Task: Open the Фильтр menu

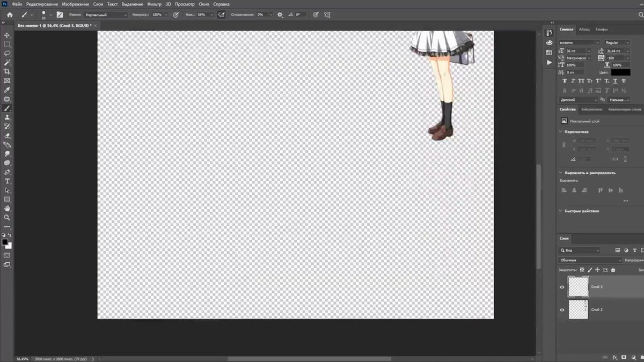Action: pyautogui.click(x=154, y=4)
